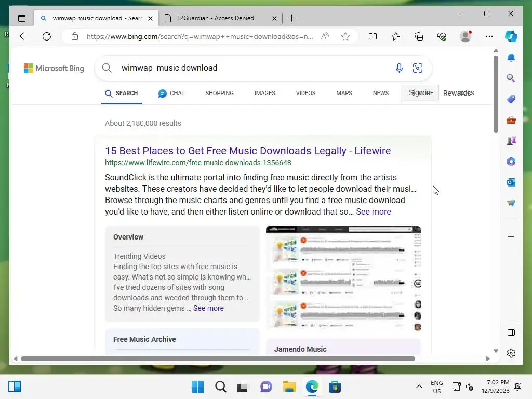The image size is (532, 399).
Task: Select the SHOPPING search category
Action: pyautogui.click(x=219, y=93)
